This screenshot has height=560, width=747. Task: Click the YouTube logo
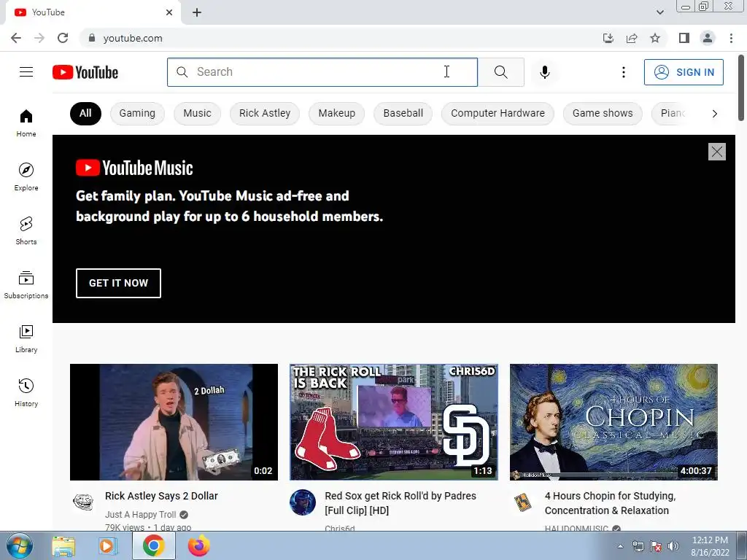coord(85,72)
